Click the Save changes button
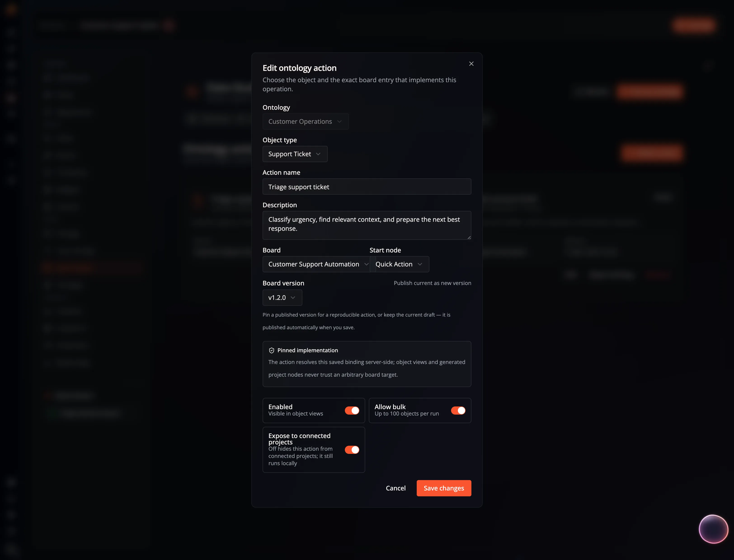Screen dimensions: 734x560 point(444,488)
